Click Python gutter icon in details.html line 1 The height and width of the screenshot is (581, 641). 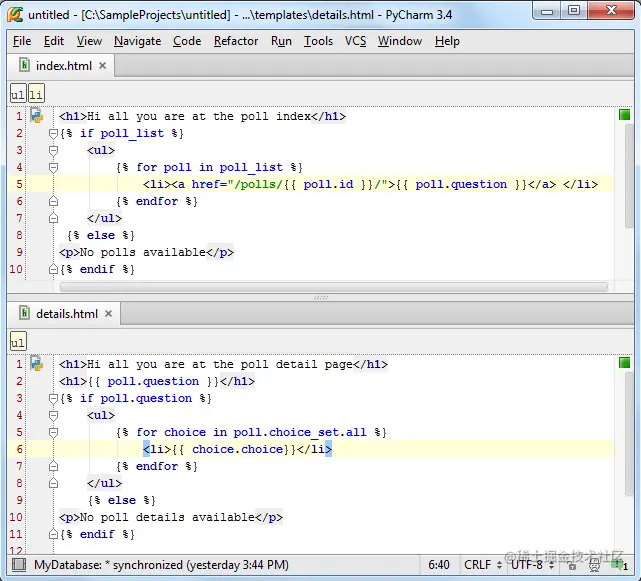tap(37, 364)
